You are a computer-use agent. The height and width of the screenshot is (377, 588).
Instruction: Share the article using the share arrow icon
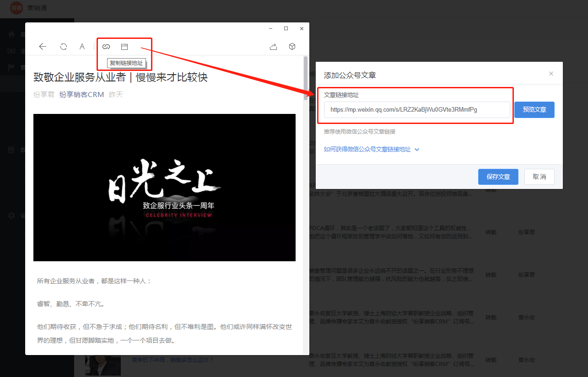[x=273, y=47]
